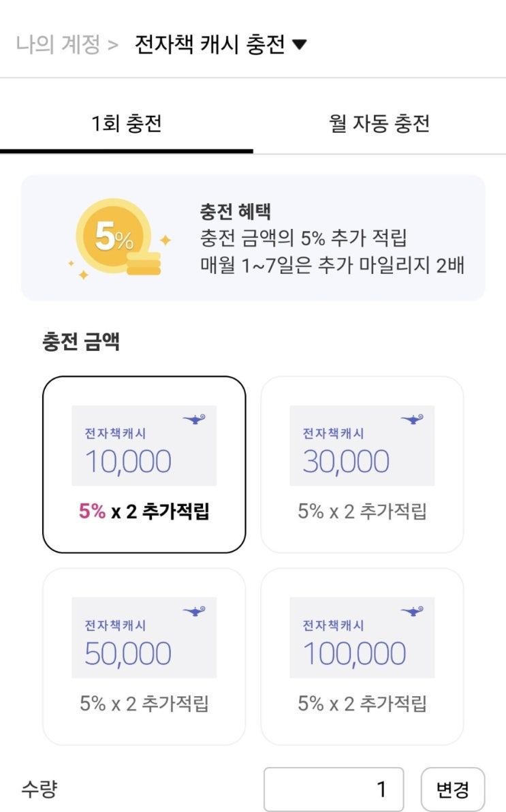Viewport: 506px width, 812px height.
Task: Expand the 전자책 캐시 충전 dropdown arrow
Action: pos(299,46)
